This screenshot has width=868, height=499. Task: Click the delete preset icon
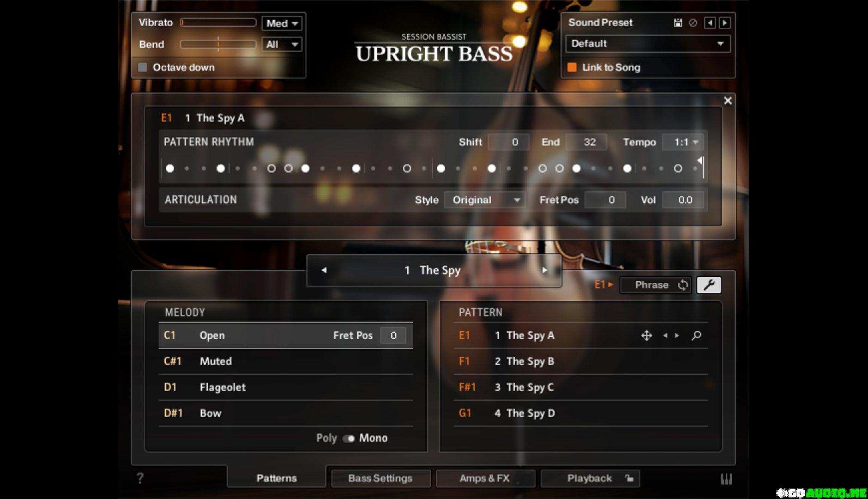pos(693,23)
